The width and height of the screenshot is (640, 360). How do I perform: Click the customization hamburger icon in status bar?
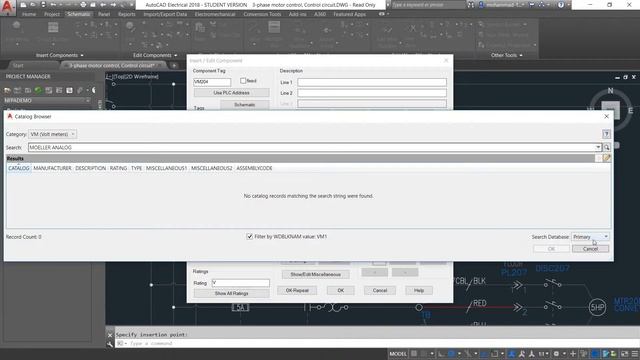click(x=635, y=354)
